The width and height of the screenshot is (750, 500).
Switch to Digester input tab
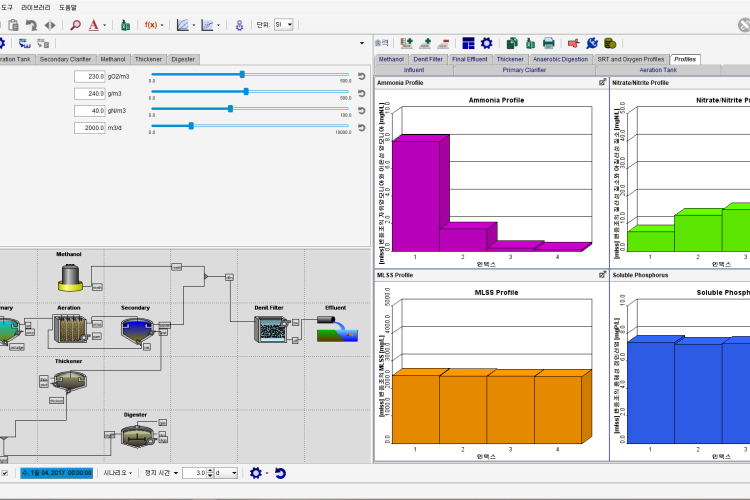[x=183, y=59]
